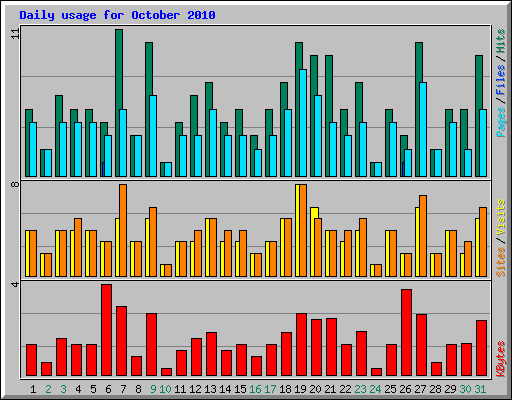Click the cyan Files bar for day 27
Viewport: 512px width, 400px height.
[x=423, y=129]
